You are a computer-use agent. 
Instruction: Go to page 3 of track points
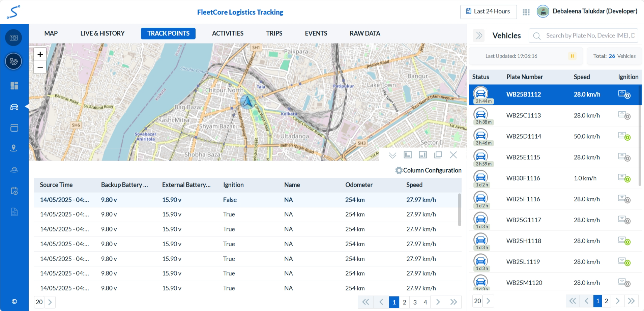(x=415, y=302)
